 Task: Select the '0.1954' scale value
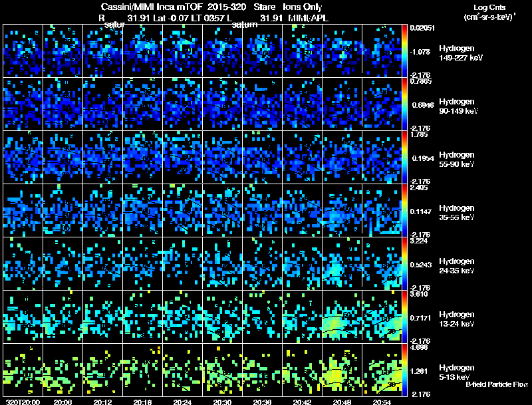click(x=423, y=158)
